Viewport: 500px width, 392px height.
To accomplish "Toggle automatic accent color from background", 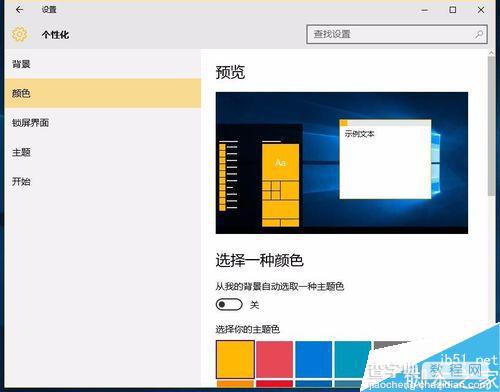I will tap(229, 304).
